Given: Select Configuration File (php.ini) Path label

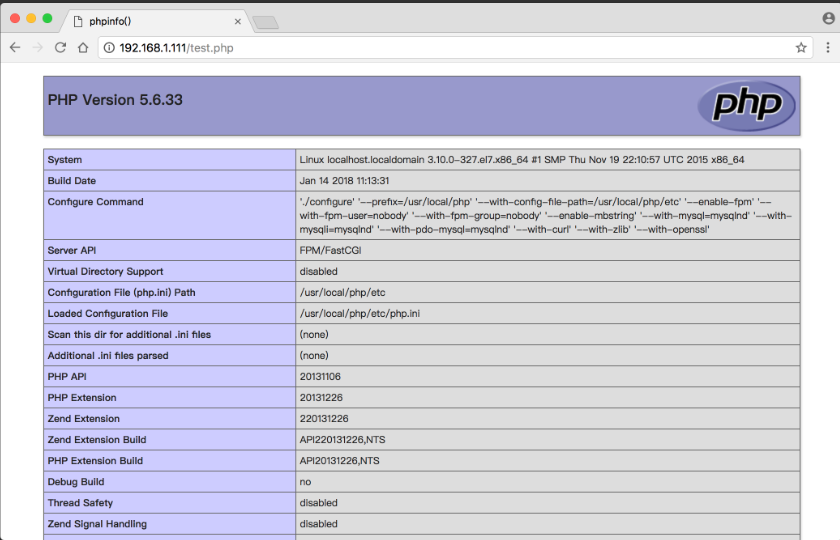Looking at the screenshot, I should (x=122, y=292).
